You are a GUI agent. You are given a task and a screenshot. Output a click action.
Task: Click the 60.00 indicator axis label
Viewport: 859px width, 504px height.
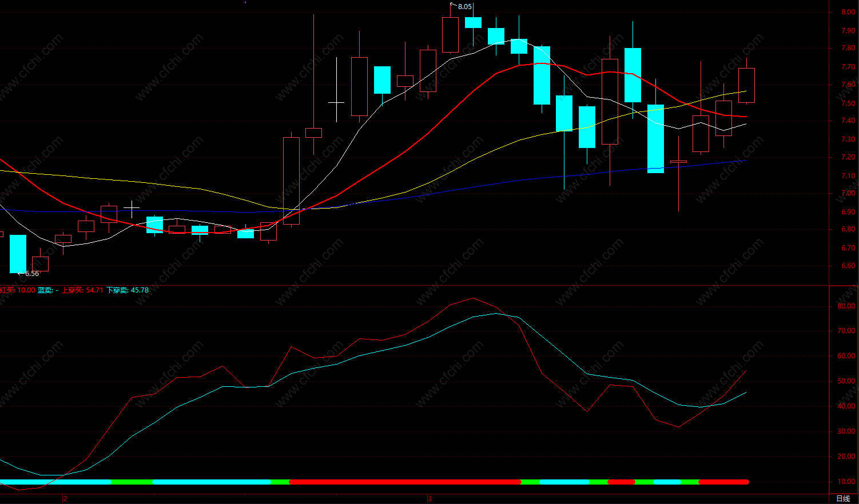coord(846,356)
